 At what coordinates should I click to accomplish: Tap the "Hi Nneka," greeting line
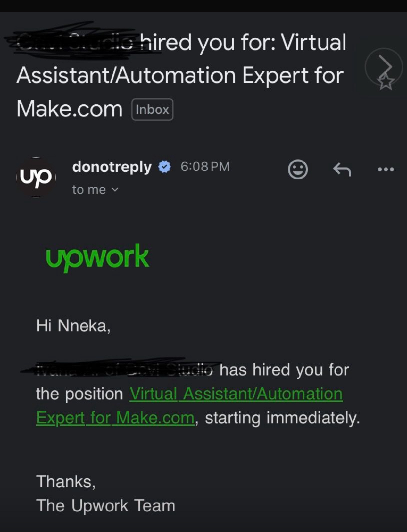pyautogui.click(x=73, y=326)
